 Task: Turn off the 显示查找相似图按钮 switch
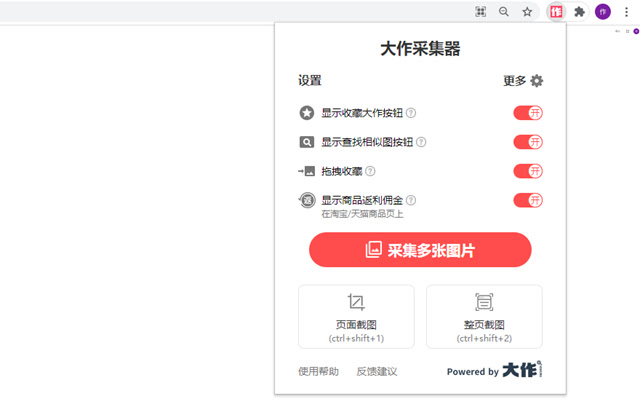coord(528,142)
